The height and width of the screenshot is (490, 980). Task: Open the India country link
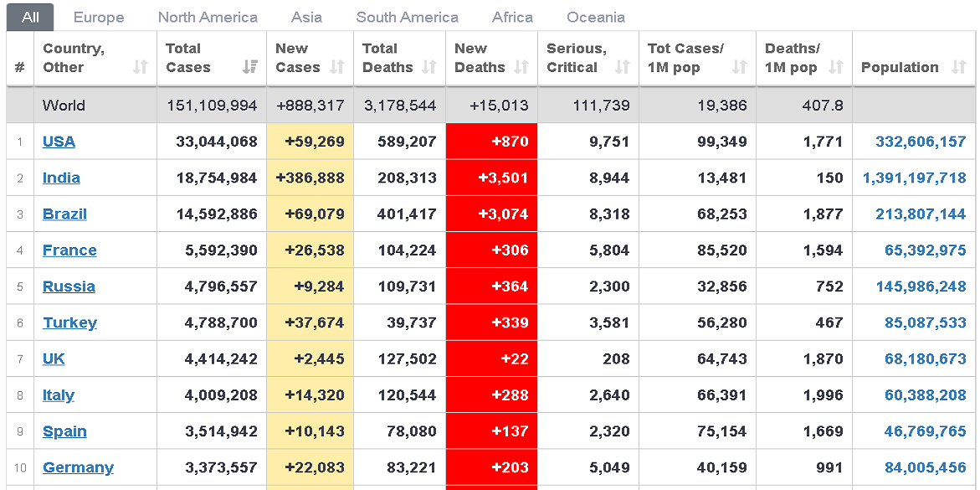61,178
